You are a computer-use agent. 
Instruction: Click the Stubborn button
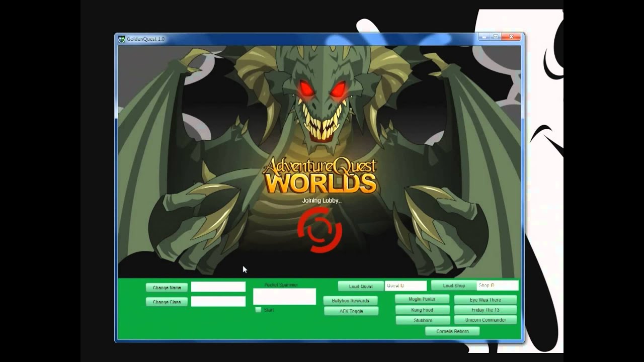point(422,320)
